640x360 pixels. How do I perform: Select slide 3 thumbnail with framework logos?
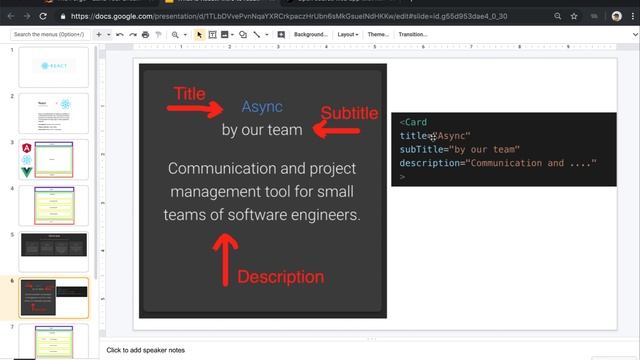(53, 159)
